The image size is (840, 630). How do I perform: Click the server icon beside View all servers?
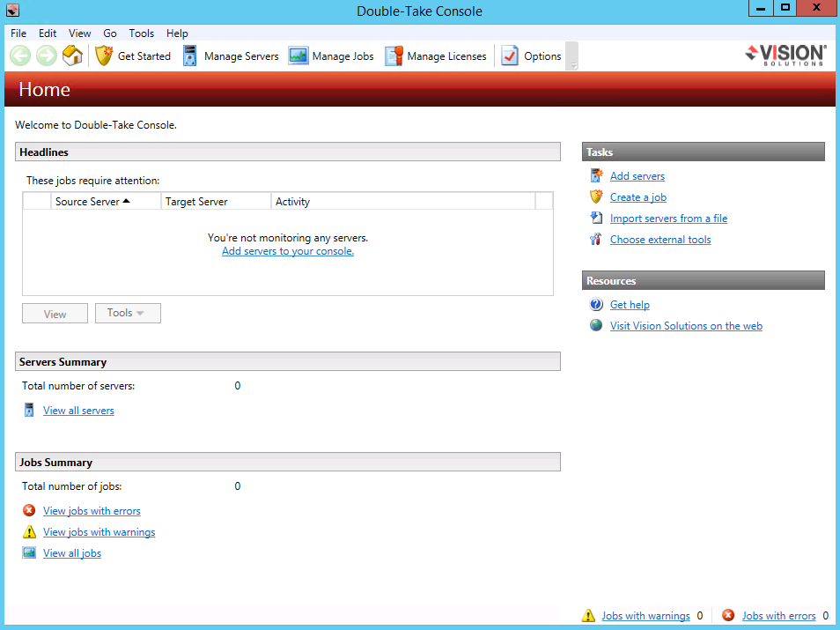click(x=29, y=411)
